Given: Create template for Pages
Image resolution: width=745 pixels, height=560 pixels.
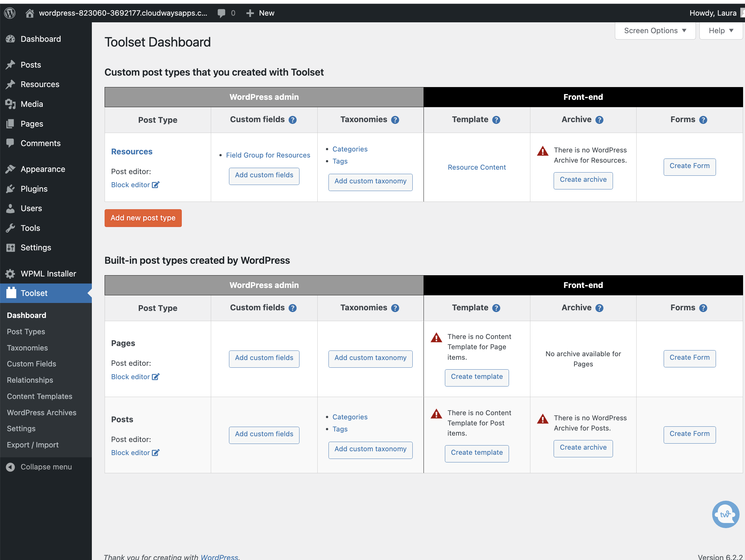Looking at the screenshot, I should (x=476, y=377).
